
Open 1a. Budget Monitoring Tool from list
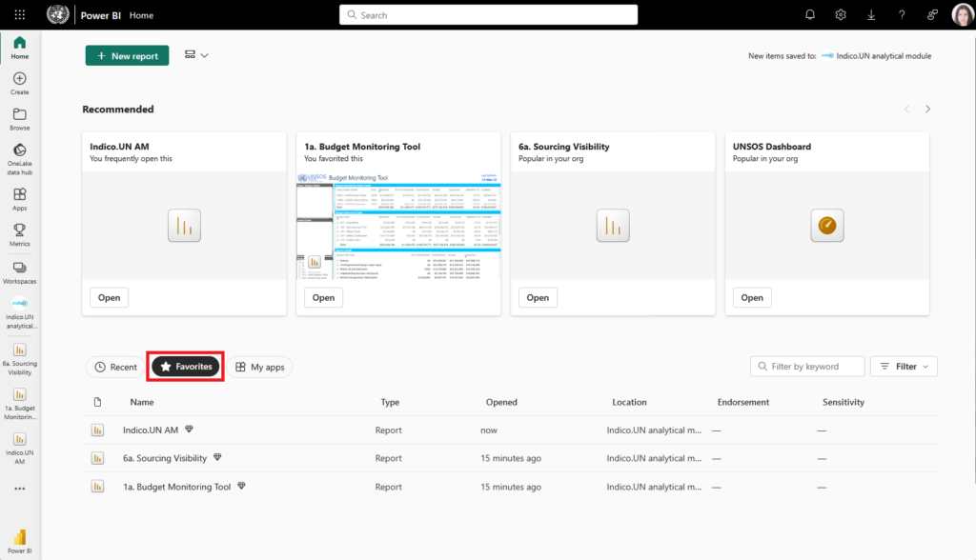pos(176,487)
